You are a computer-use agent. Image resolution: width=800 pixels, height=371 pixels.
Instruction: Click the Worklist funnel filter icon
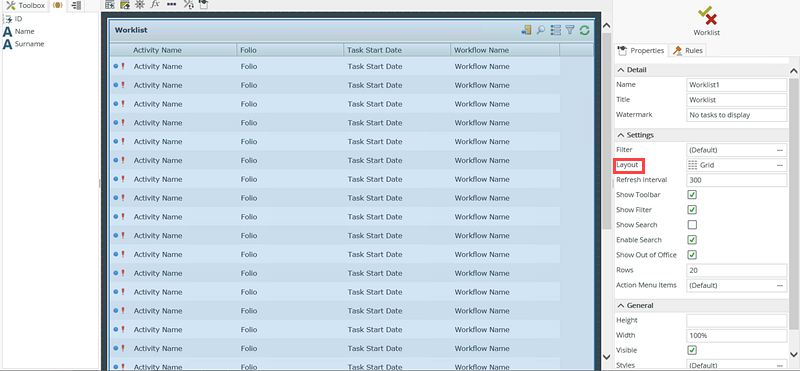[570, 30]
